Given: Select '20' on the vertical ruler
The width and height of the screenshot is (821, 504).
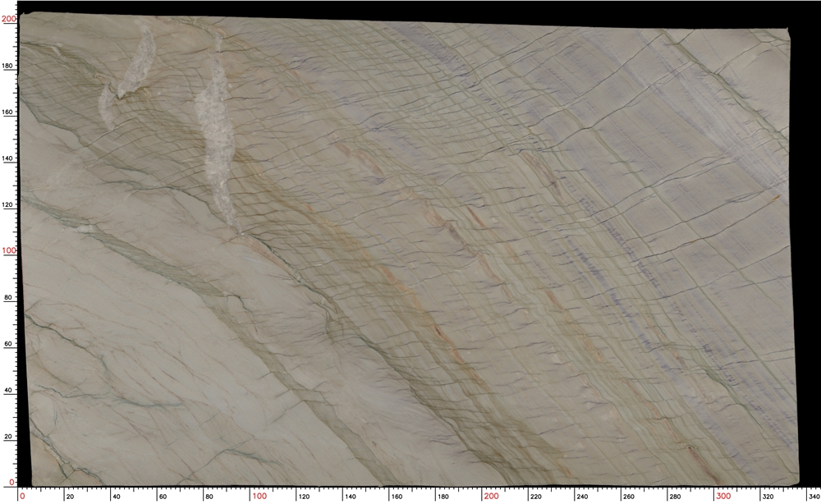Looking at the screenshot, I should [x=8, y=437].
